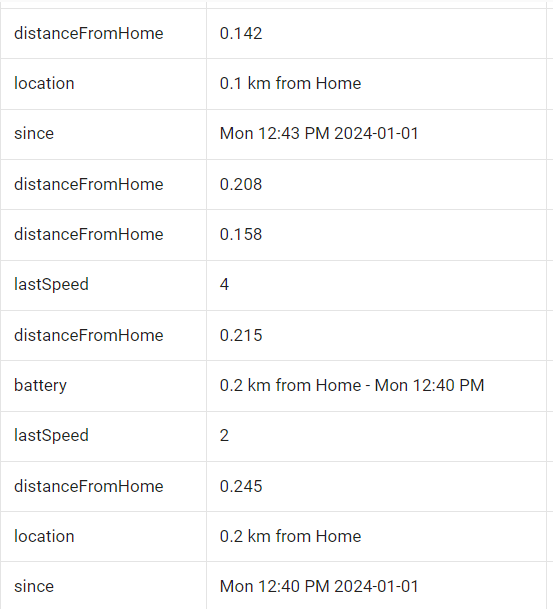Click the 0.208 distanceFromHome value
The image size is (553, 609).
tap(241, 184)
